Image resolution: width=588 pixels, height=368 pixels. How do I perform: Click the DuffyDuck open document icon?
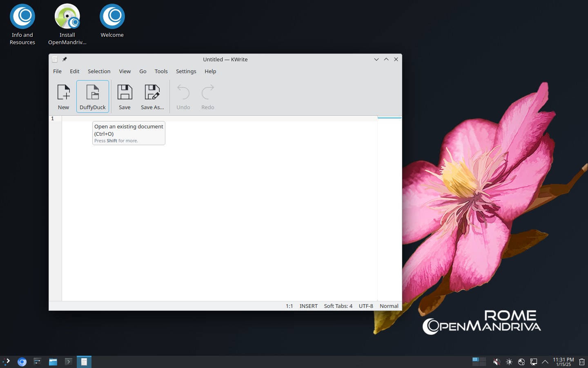(93, 96)
